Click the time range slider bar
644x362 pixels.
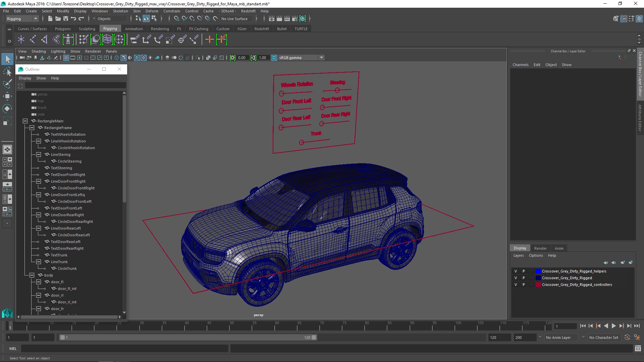tap(188, 338)
